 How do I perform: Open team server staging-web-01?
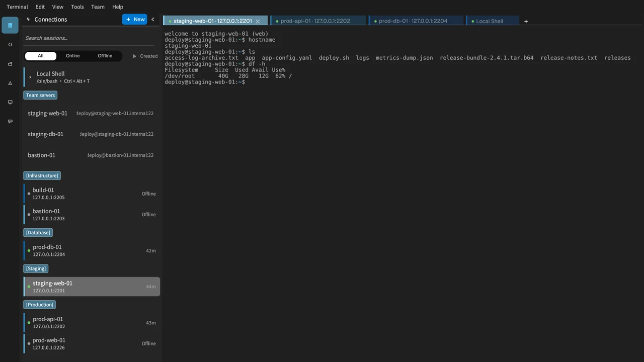tap(91, 114)
